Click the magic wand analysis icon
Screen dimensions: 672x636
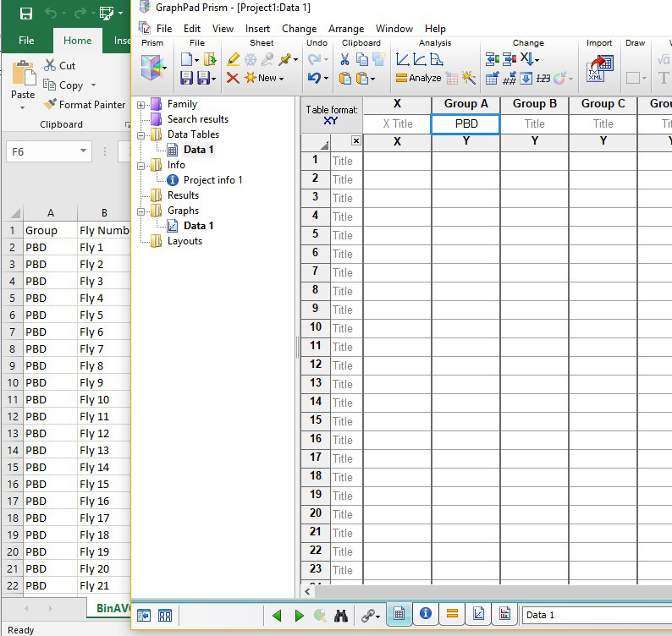point(469,78)
